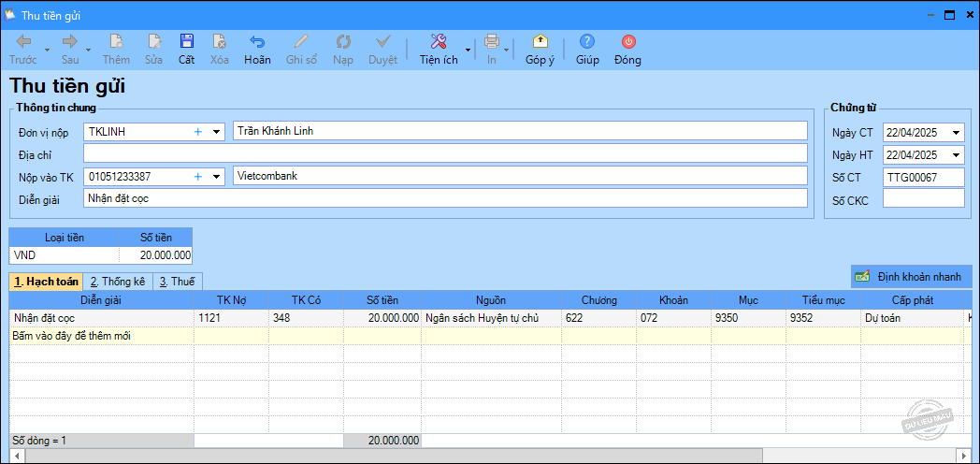Open the Nộp vào TK dropdown list
Image resolution: width=980 pixels, height=464 pixels.
tap(216, 177)
